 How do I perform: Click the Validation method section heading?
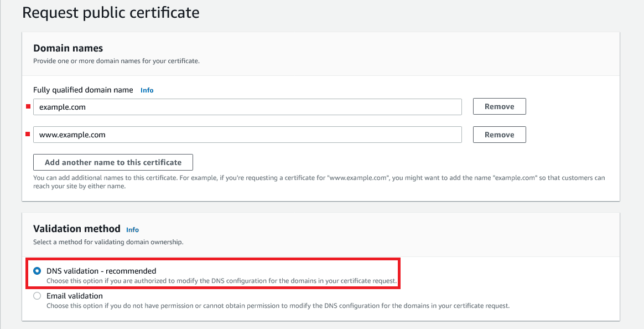coord(77,229)
